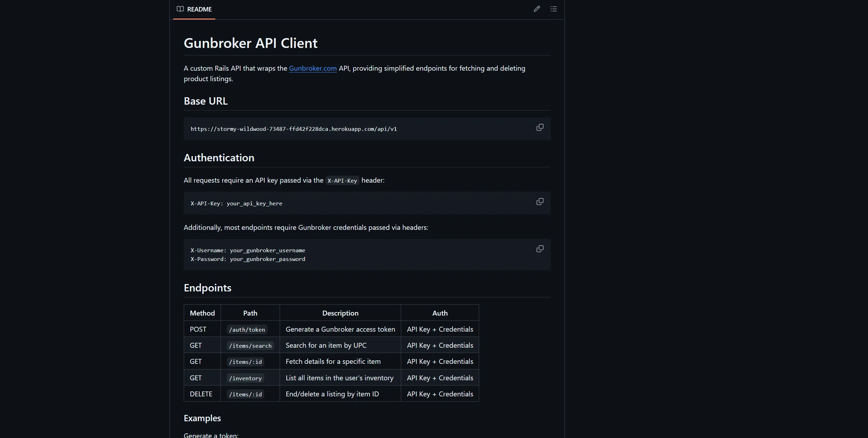The height and width of the screenshot is (438, 868).
Task: Click the Path column header
Action: click(250, 313)
